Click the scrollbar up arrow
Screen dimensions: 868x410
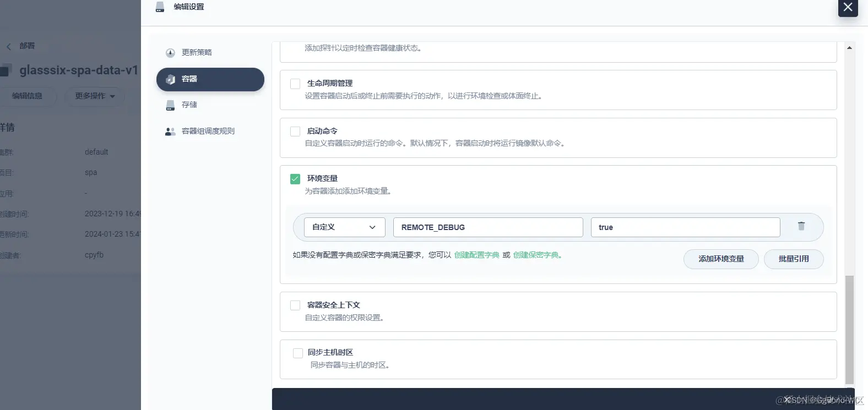[849, 48]
